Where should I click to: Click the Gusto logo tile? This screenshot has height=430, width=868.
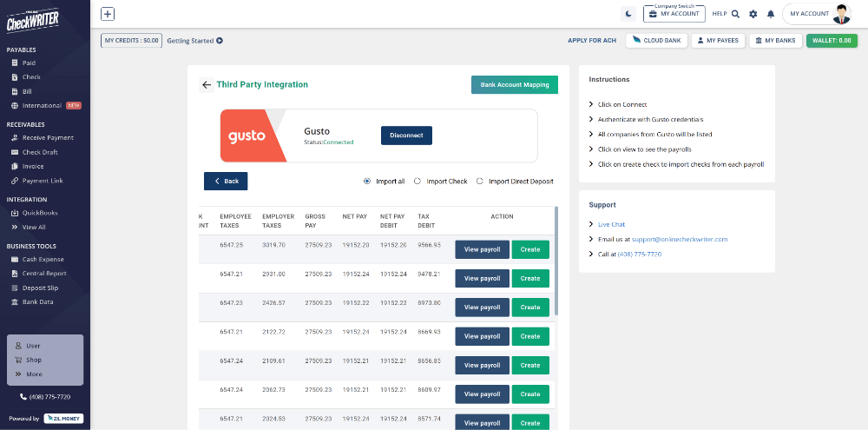[x=253, y=136]
